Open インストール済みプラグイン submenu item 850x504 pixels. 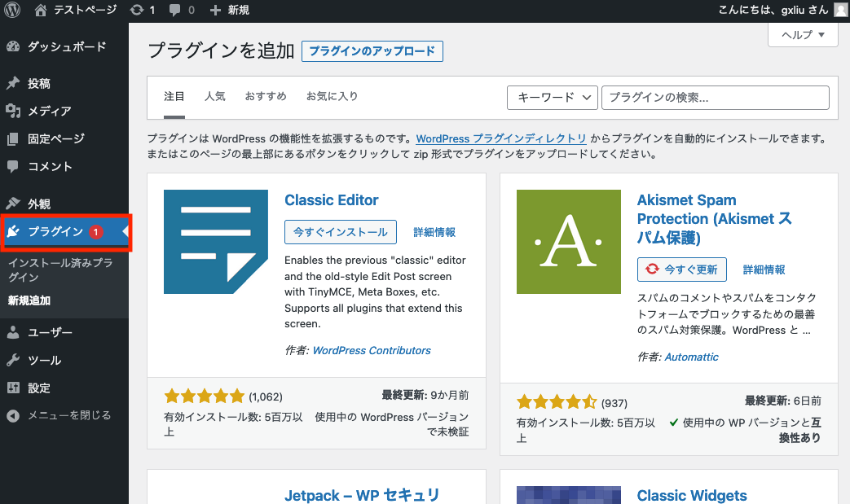tap(60, 270)
